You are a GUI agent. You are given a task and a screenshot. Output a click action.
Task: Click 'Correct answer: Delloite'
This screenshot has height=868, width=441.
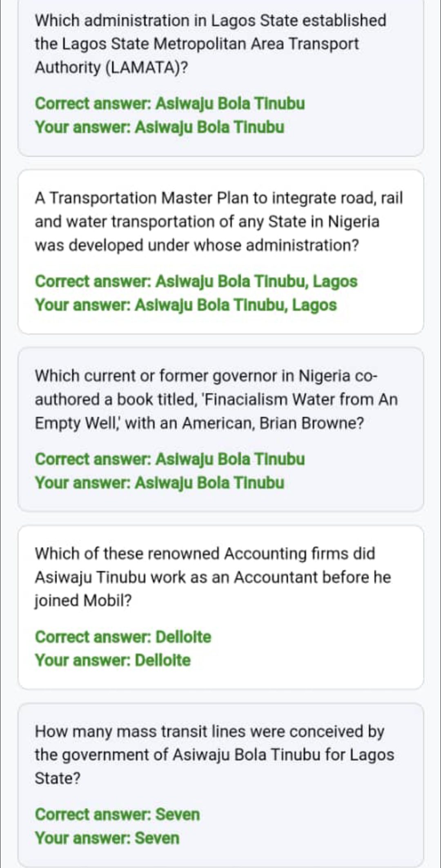click(123, 637)
